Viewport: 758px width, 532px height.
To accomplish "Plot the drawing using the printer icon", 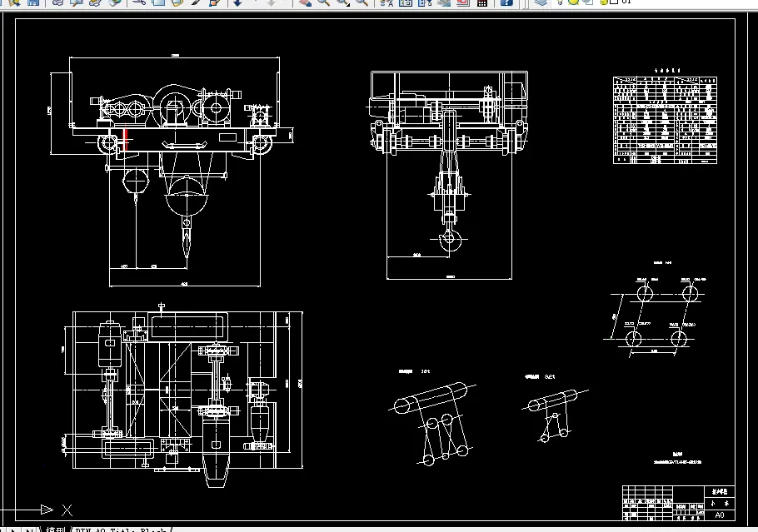I will pyautogui.click(x=57, y=2).
